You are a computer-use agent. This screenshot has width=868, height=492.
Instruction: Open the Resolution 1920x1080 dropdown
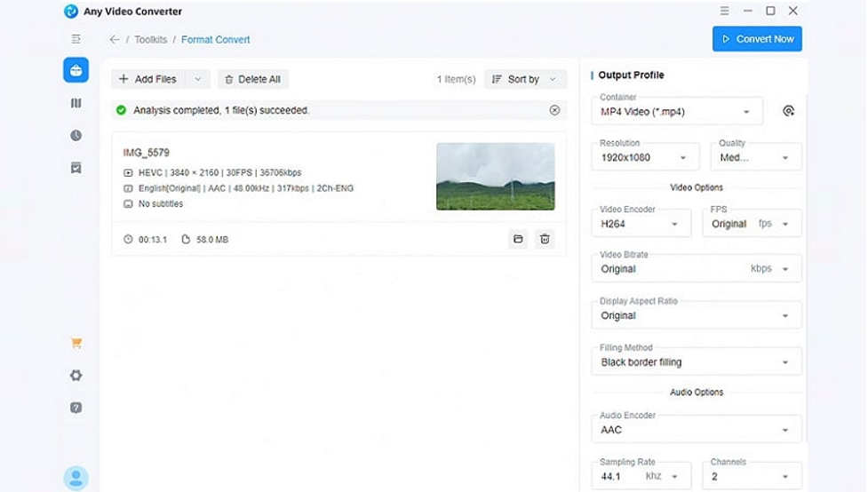644,157
